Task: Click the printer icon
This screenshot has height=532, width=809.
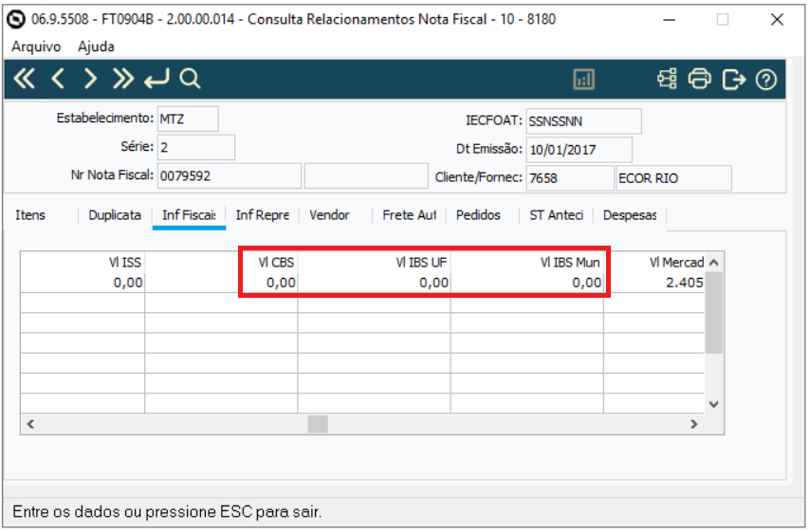Action: coord(699,79)
